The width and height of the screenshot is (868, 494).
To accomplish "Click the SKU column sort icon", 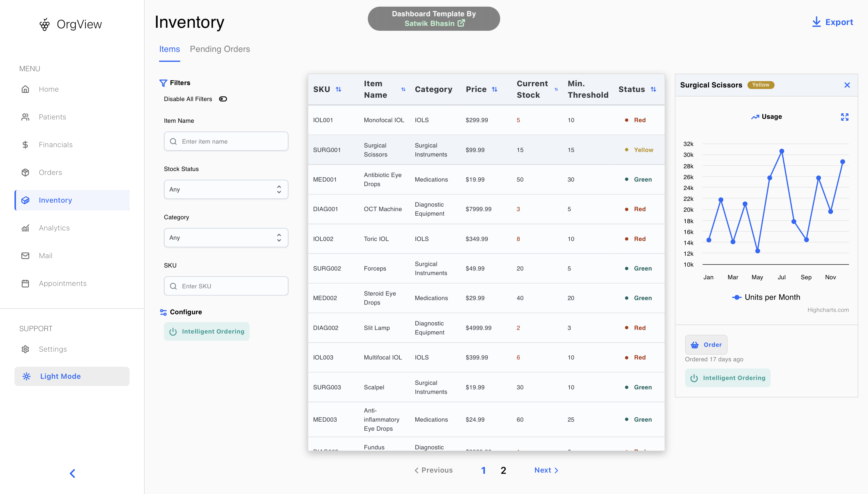I will pos(338,89).
